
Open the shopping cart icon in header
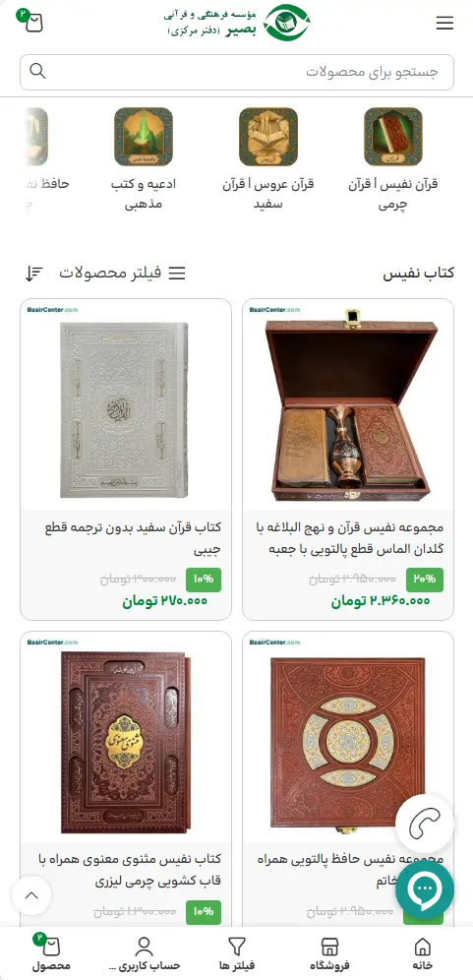[x=31, y=22]
